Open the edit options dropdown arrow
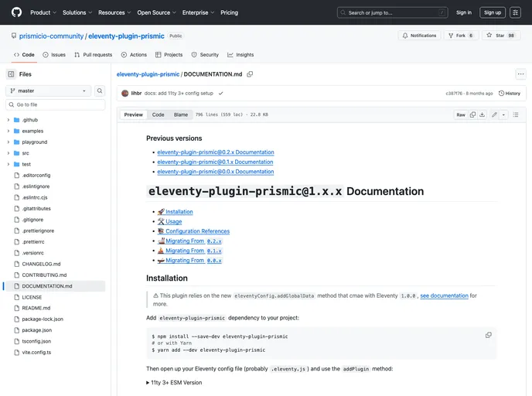This screenshot has width=532, height=396. (503, 114)
